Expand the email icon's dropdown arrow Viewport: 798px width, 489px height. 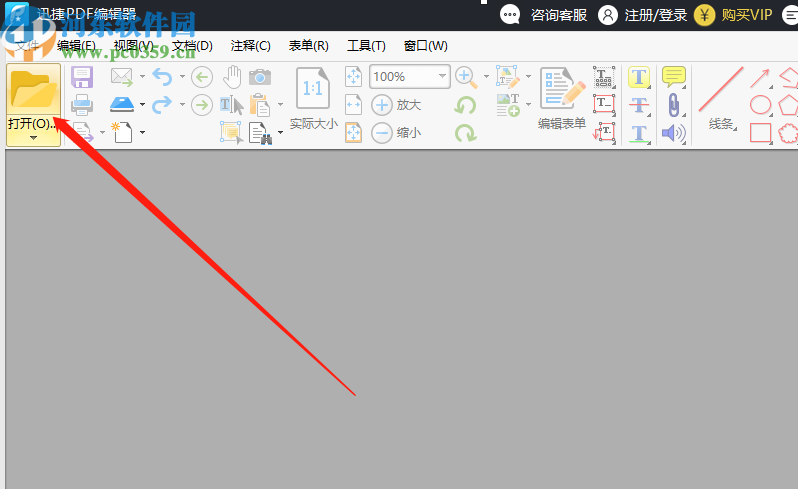point(142,77)
